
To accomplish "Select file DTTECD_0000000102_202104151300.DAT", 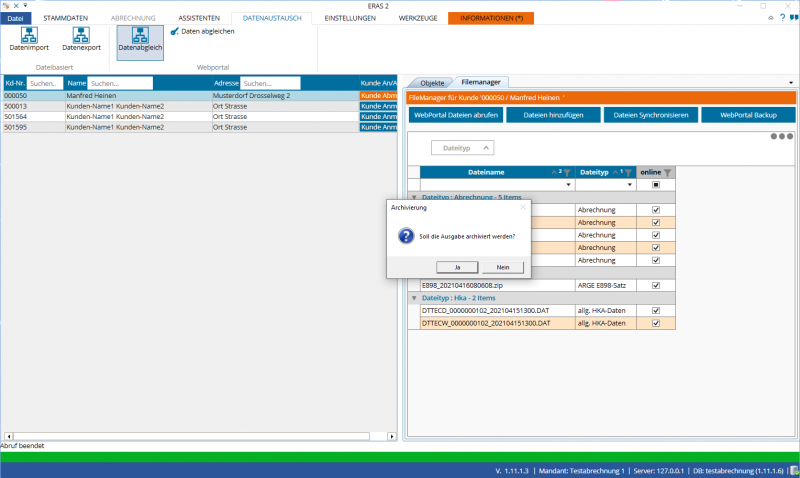I will pos(497,310).
